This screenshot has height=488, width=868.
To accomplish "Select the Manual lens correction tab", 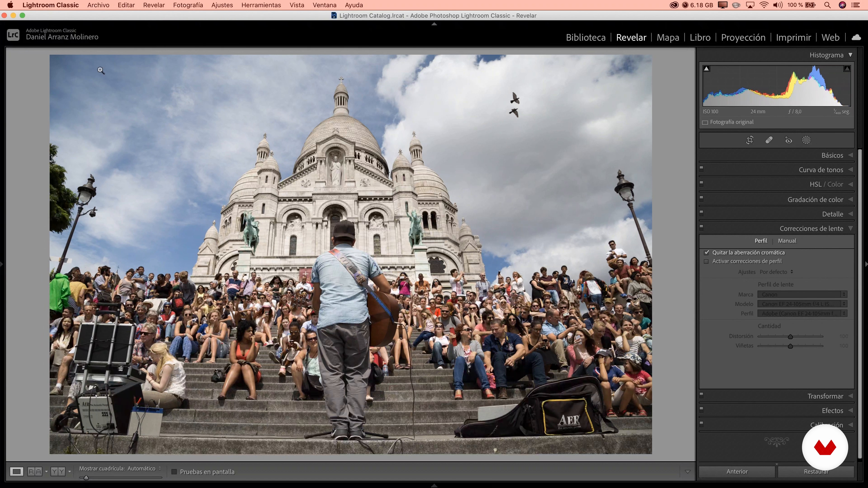I will coord(787,241).
